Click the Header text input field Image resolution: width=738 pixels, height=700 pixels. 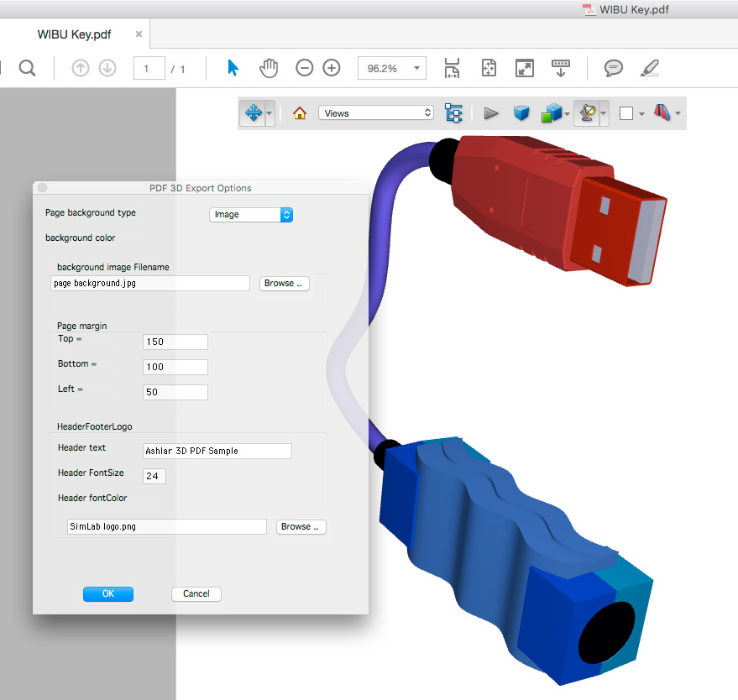tap(217, 452)
